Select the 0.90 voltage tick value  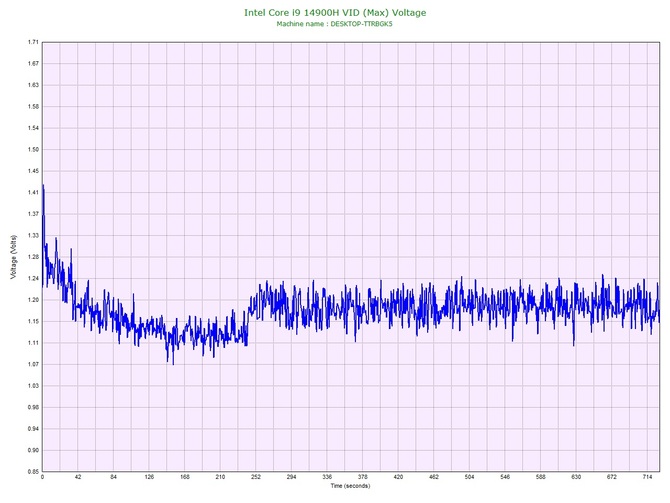point(33,450)
